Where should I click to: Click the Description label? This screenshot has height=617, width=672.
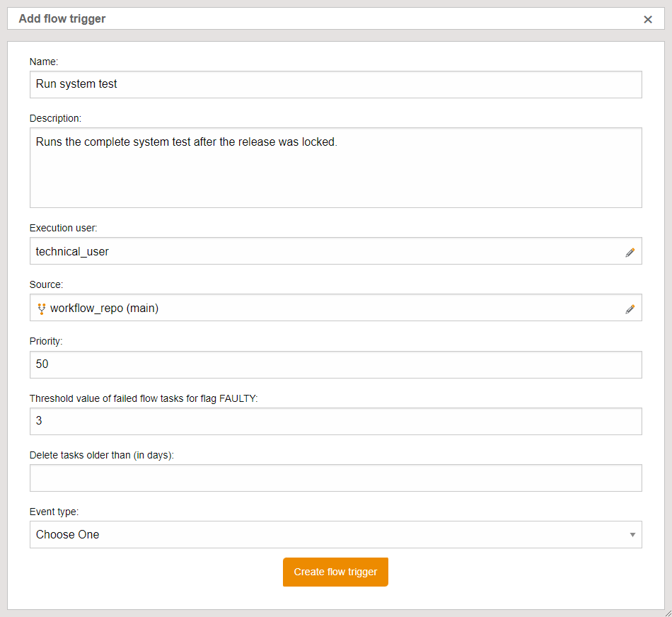(57, 118)
